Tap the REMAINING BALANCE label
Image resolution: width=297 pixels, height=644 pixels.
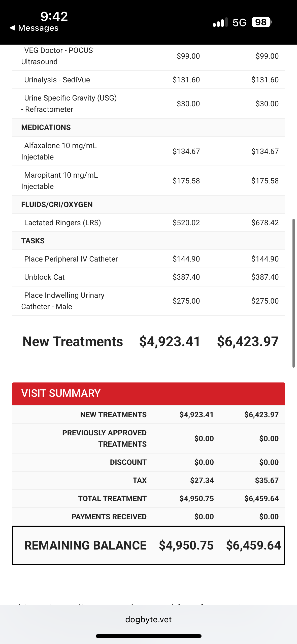pos(85,545)
